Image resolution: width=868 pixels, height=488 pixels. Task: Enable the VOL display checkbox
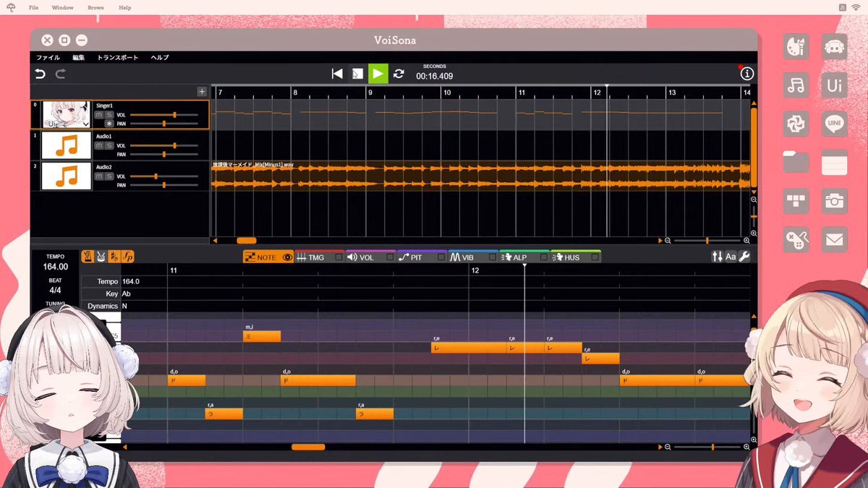(x=390, y=257)
